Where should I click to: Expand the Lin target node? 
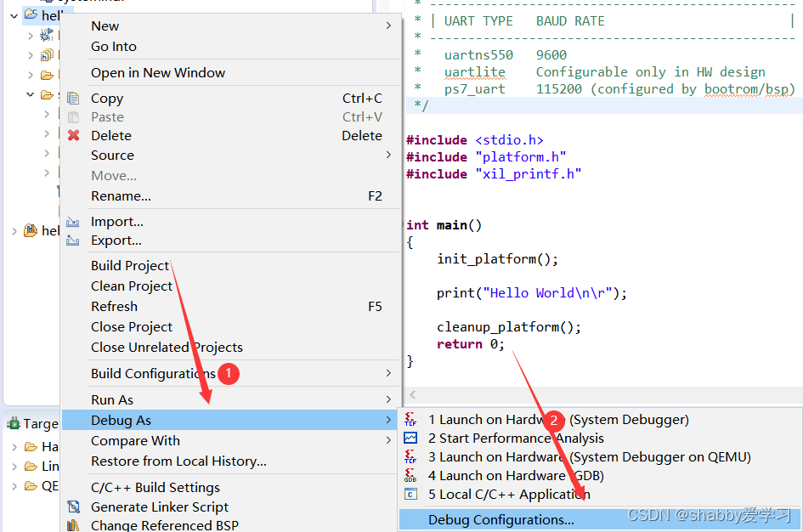[14, 467]
